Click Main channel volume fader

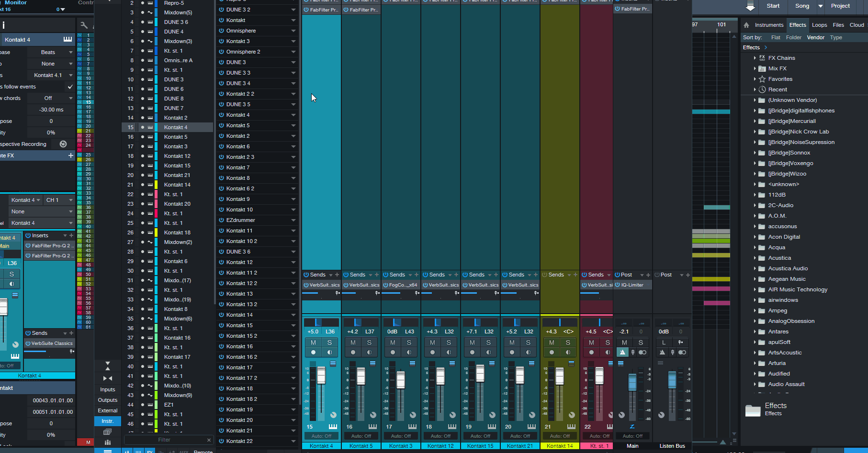point(632,382)
